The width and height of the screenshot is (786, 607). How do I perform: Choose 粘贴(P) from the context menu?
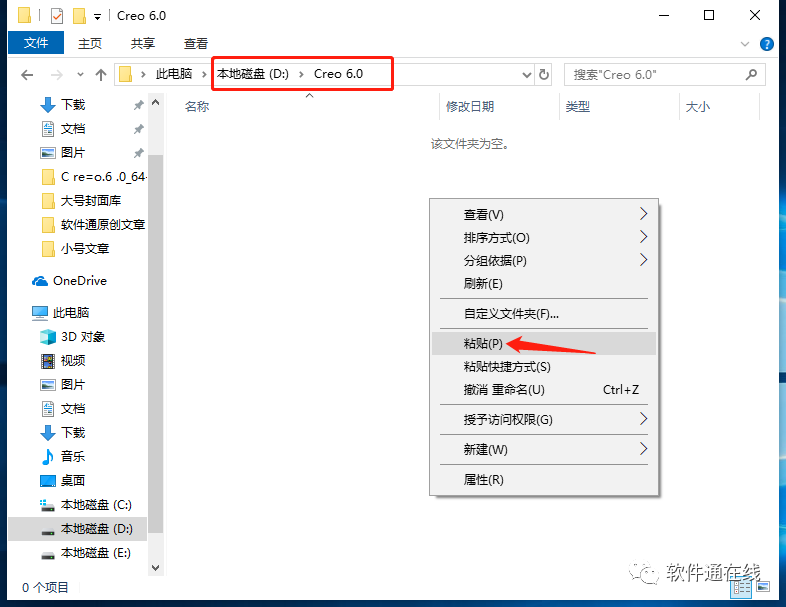544,343
